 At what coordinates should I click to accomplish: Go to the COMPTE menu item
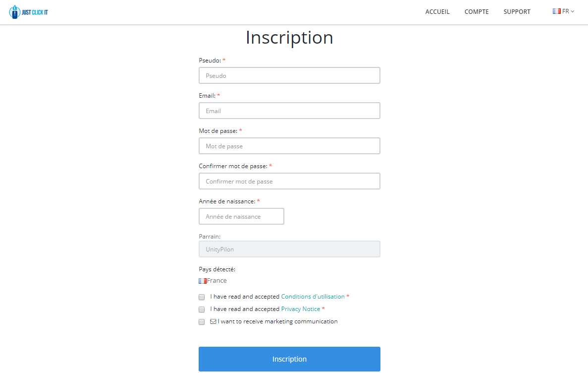pos(477,12)
